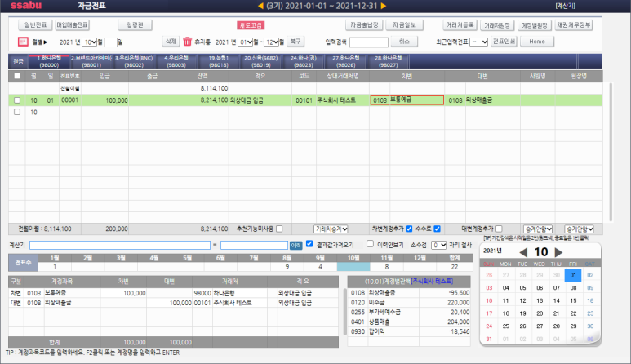Image resolution: width=631 pixels, height=364 pixels.
Task: Open 자금출납장 report
Action: pos(364,25)
